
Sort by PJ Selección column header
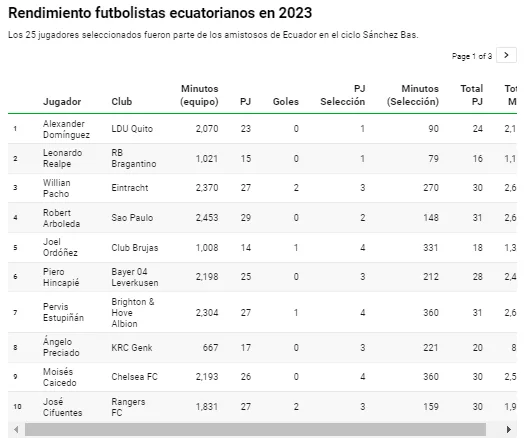tap(343, 95)
